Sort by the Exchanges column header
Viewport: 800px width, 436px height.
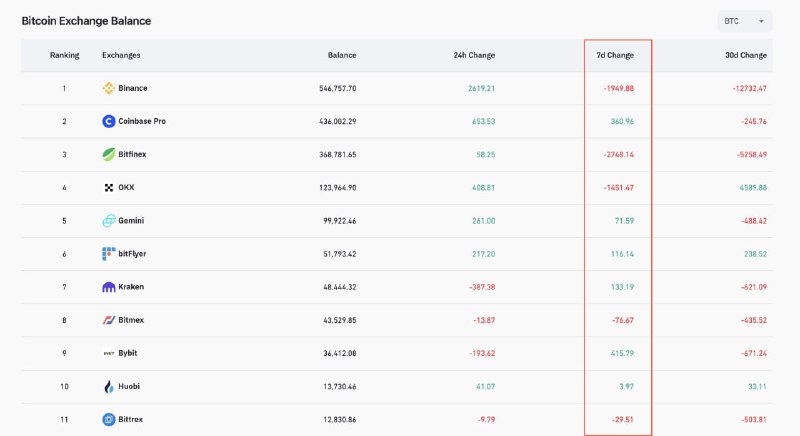pos(121,55)
